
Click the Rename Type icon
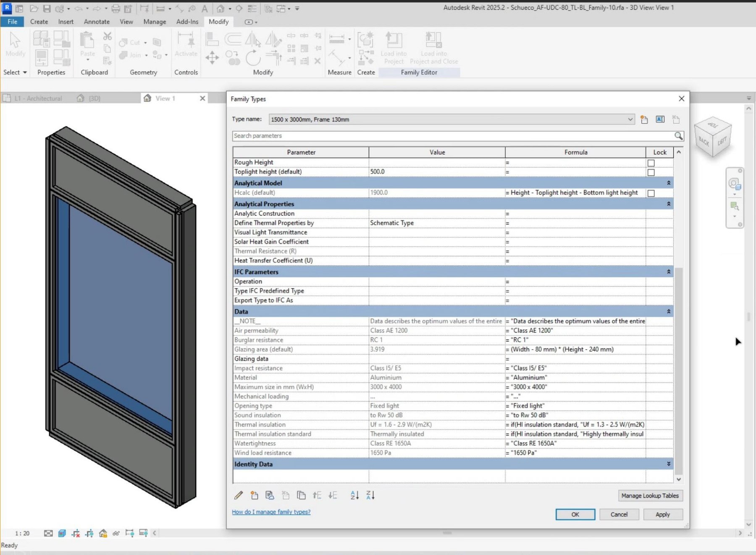(x=660, y=119)
